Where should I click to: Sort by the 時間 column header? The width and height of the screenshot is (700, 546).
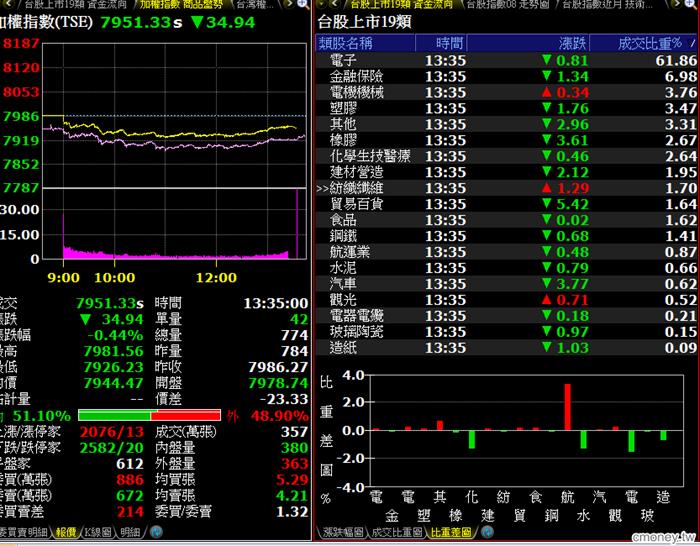pos(441,43)
